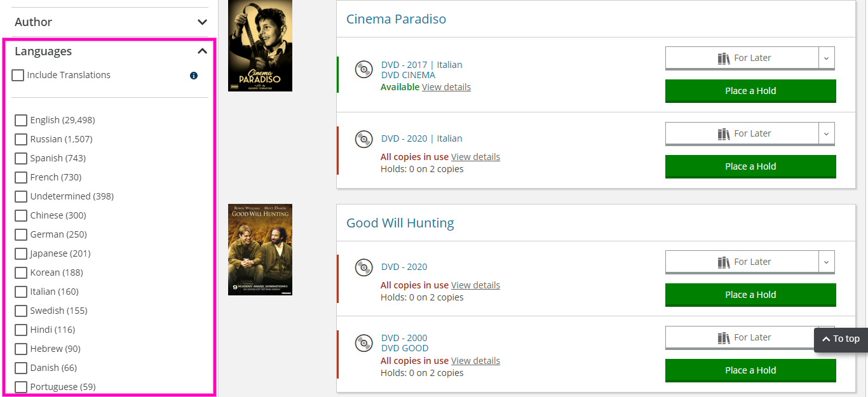Jump back using the To top arrow
This screenshot has width=868, height=397.
point(841,339)
